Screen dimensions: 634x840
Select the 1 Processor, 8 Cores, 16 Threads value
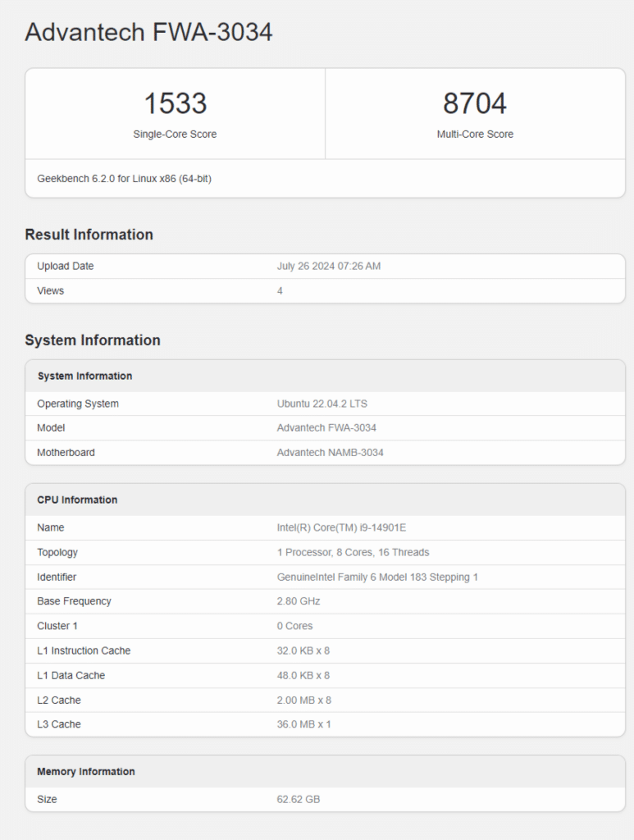pos(353,552)
